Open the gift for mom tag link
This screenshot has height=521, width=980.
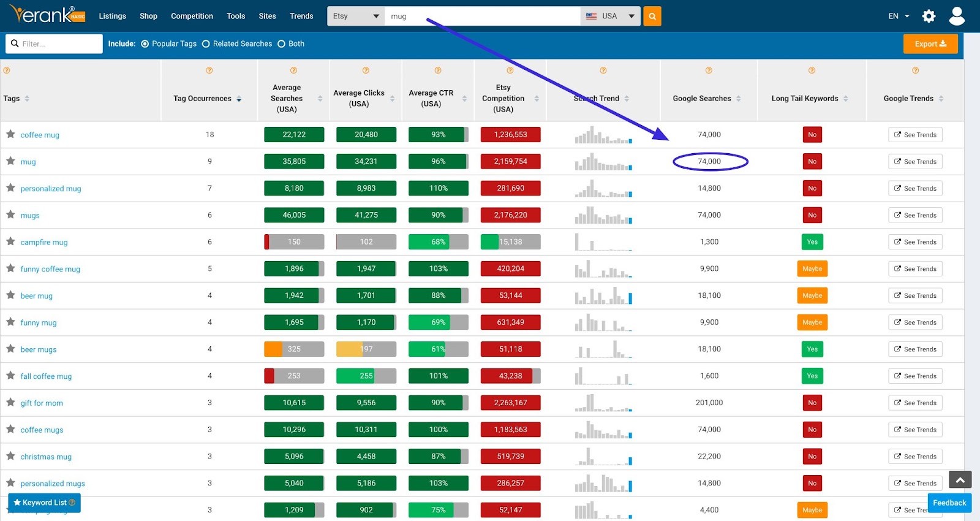(x=42, y=403)
